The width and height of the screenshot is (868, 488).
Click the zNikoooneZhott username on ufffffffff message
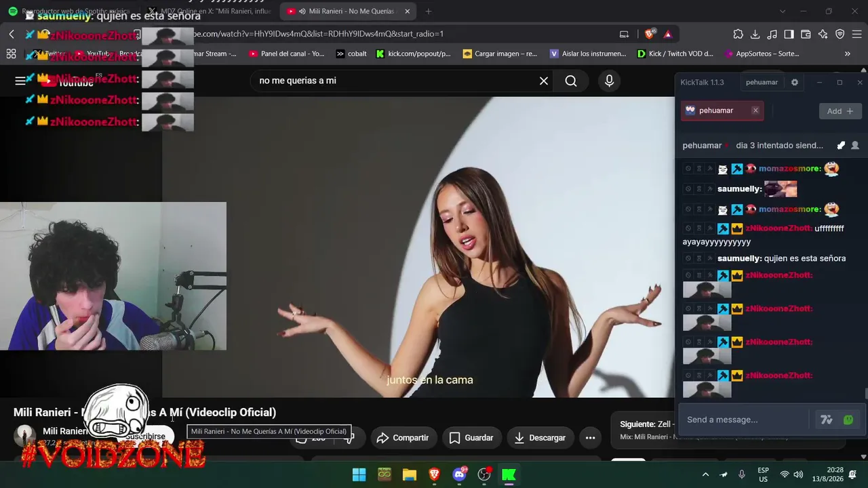point(778,228)
